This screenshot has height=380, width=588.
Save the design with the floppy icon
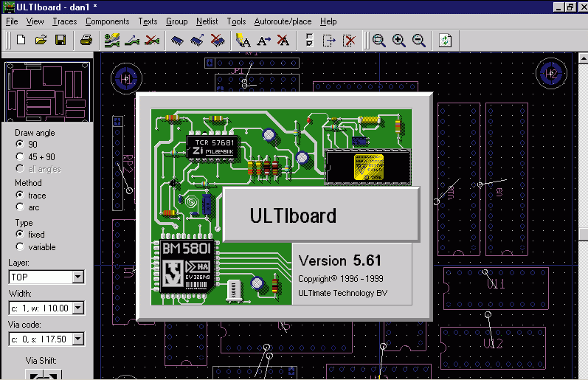click(x=60, y=40)
